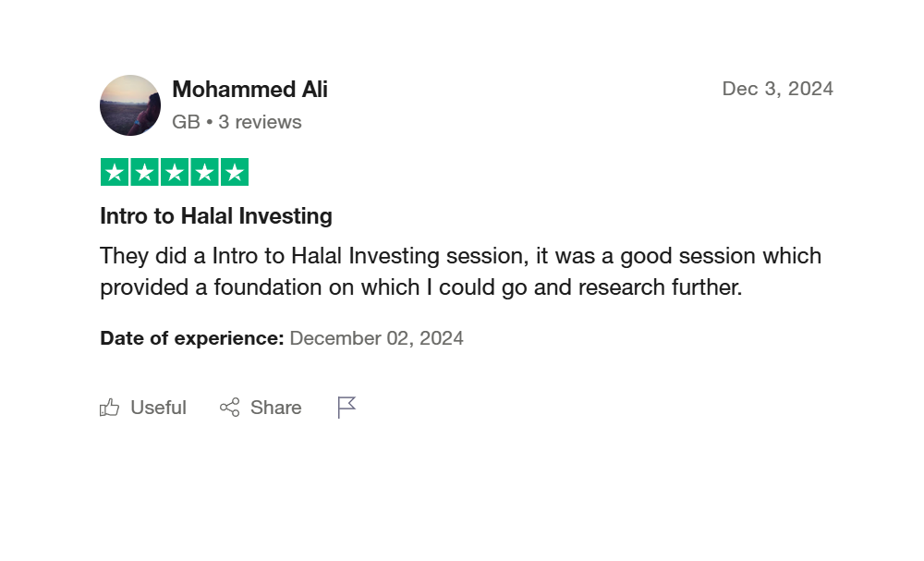
Task: Click the fifth green rating star
Action: [x=235, y=173]
